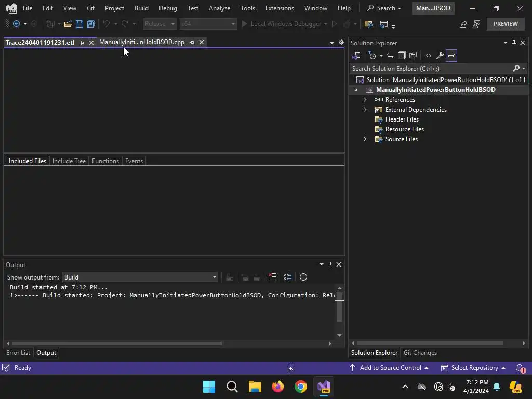Image resolution: width=532 pixels, height=399 pixels.
Task: Collapse All in Solution Explorer
Action: pos(402,56)
